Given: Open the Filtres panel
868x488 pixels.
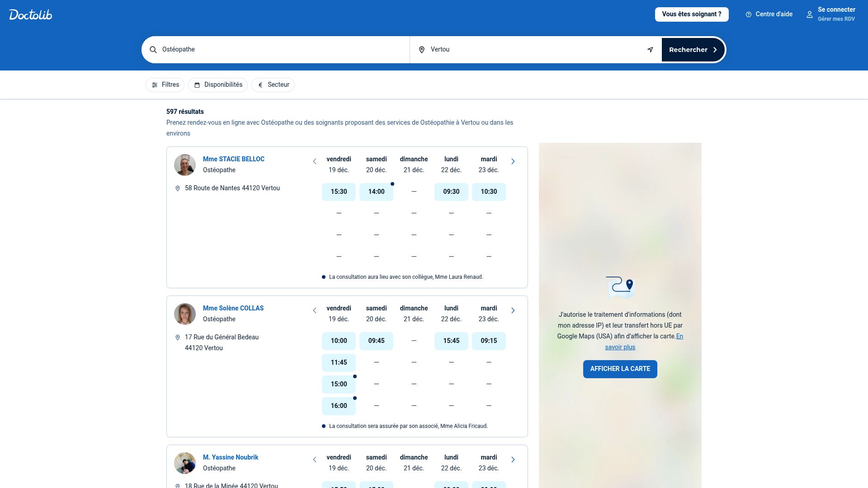Looking at the screenshot, I should tap(165, 84).
